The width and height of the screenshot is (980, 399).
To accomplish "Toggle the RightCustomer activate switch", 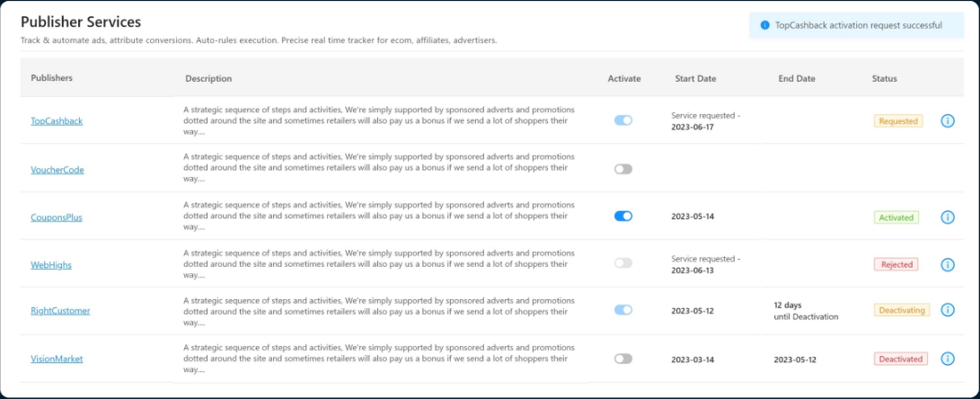I will click(623, 310).
